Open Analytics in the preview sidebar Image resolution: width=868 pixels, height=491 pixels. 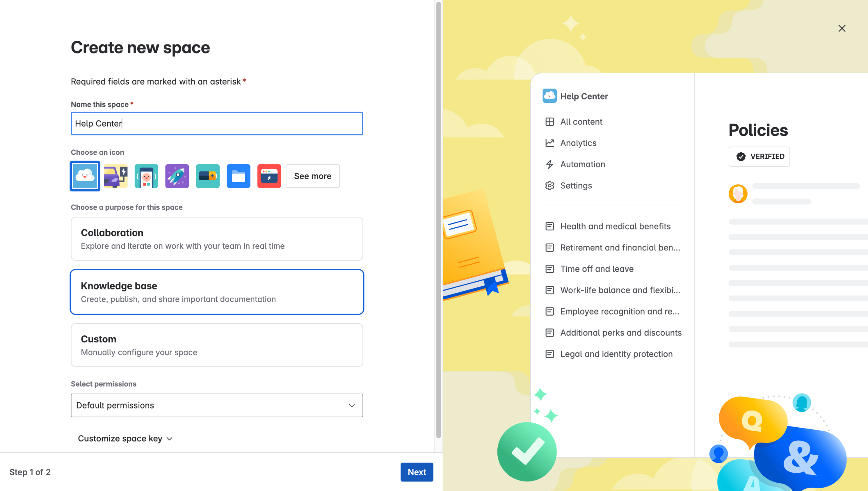[x=578, y=143]
